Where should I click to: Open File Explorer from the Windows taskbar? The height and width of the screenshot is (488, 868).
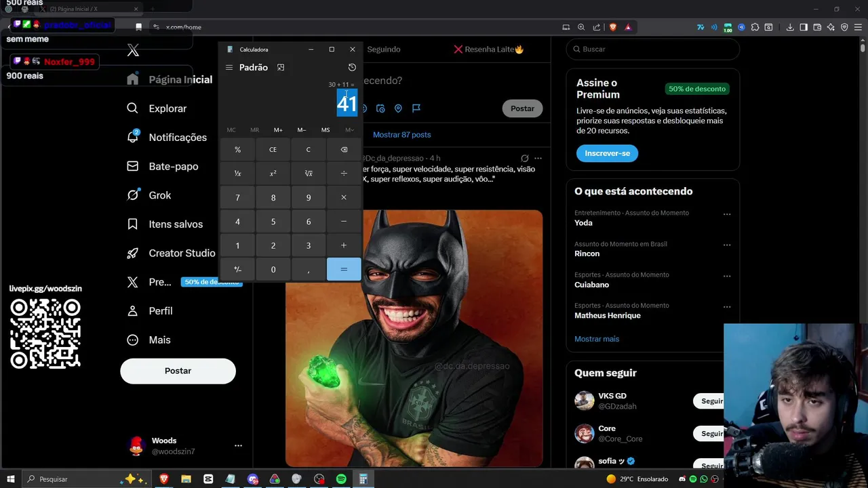point(186,479)
